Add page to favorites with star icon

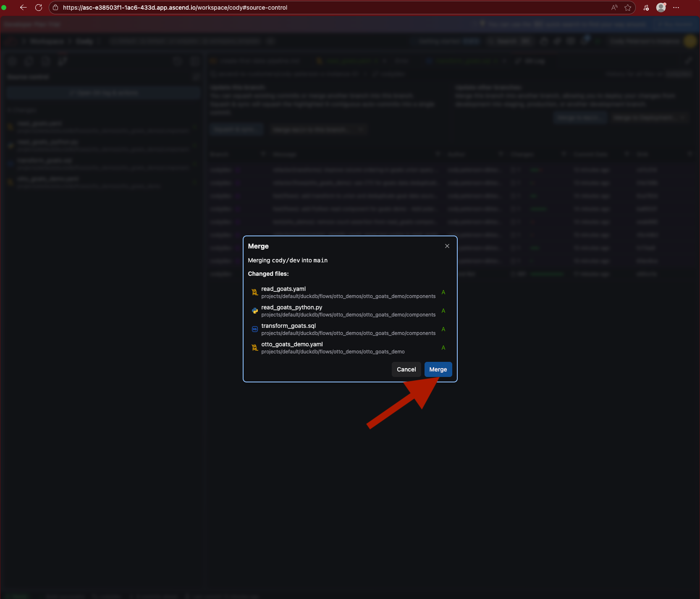click(x=628, y=8)
